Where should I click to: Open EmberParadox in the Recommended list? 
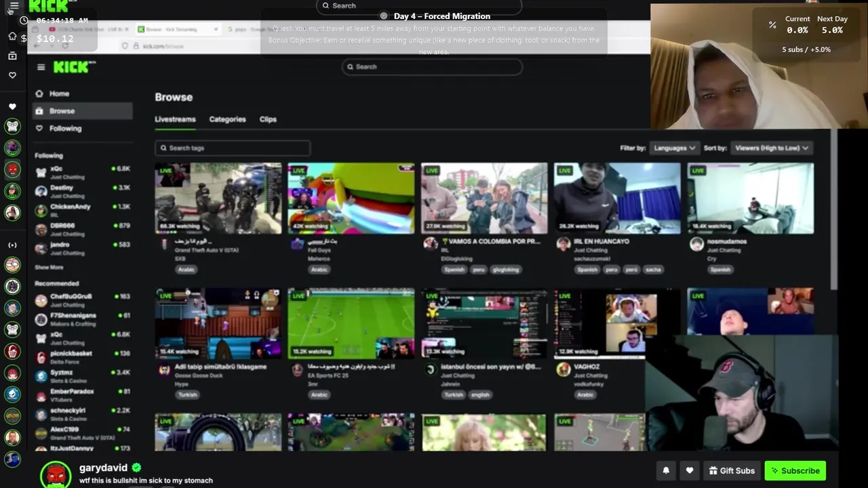click(x=83, y=394)
